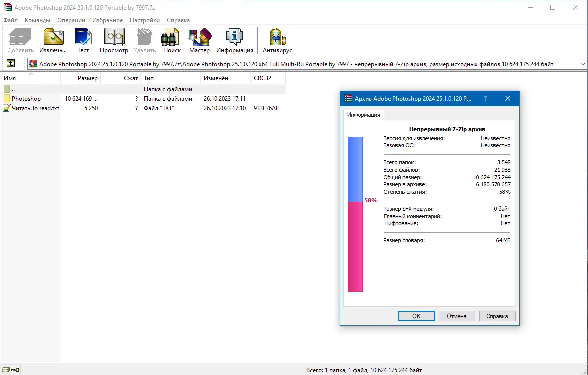Run the Антивирус scan icon

pyautogui.click(x=276, y=37)
